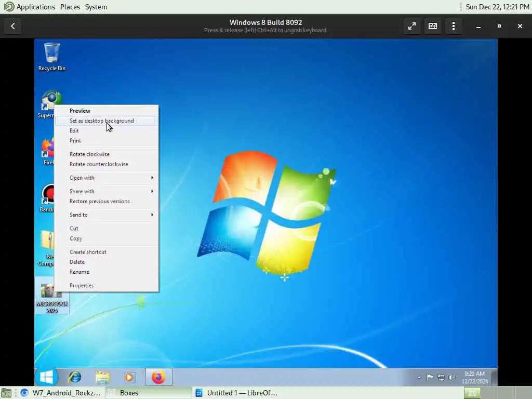Choose Copy from the context menu

107,238
